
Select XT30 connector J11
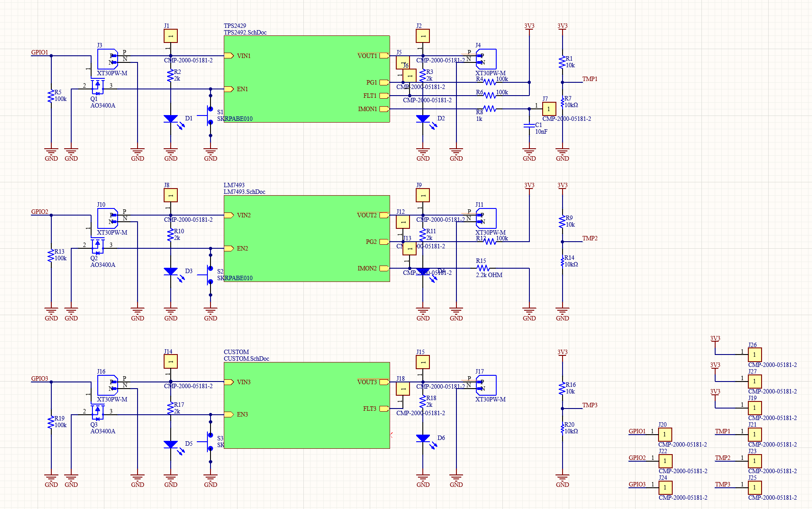coord(486,218)
